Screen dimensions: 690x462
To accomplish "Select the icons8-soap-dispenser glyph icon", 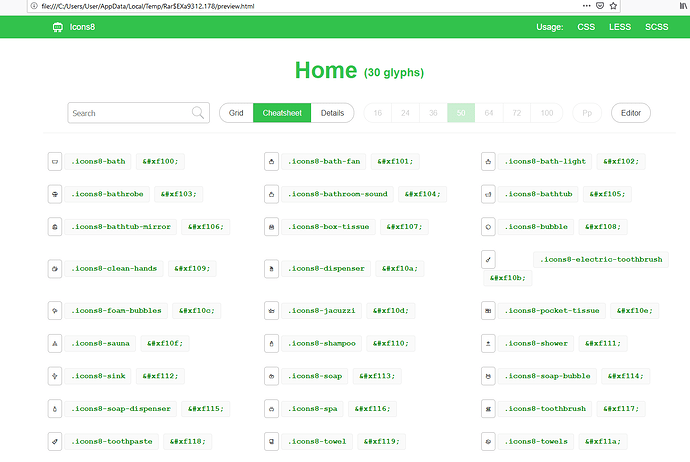I will [x=55, y=409].
